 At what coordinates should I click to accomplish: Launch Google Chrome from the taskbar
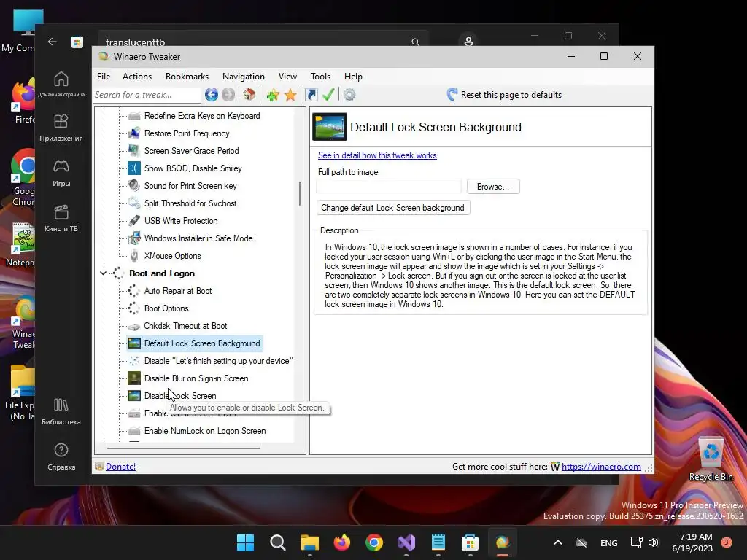374,542
